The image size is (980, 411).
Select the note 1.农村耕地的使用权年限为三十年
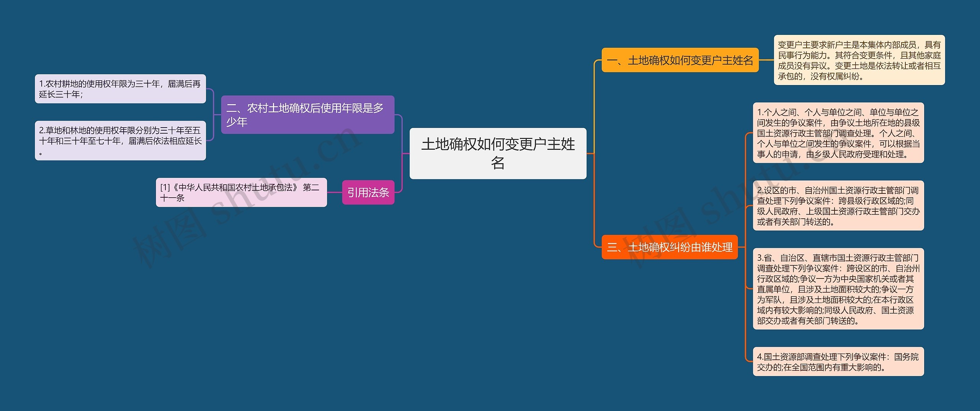tap(120, 89)
